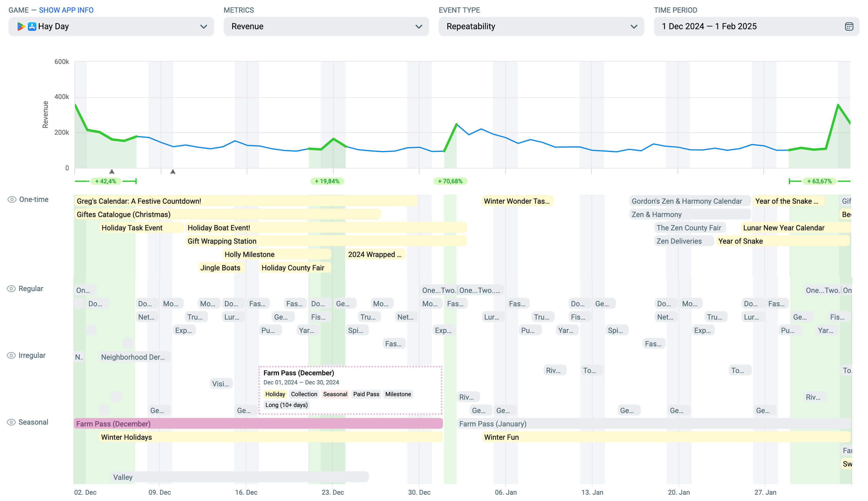Click the App Store icon beside Hay Day
This screenshot has width=868, height=501.
(32, 27)
